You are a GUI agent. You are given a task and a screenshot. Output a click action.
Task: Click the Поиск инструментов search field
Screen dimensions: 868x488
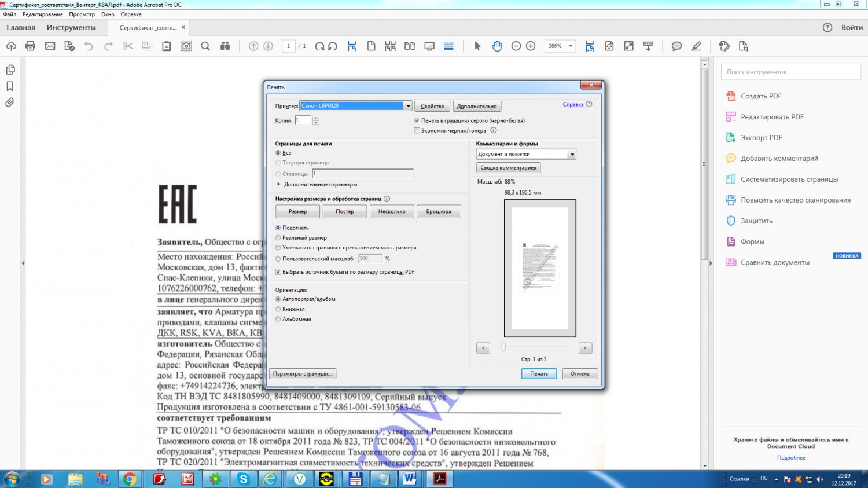(791, 72)
